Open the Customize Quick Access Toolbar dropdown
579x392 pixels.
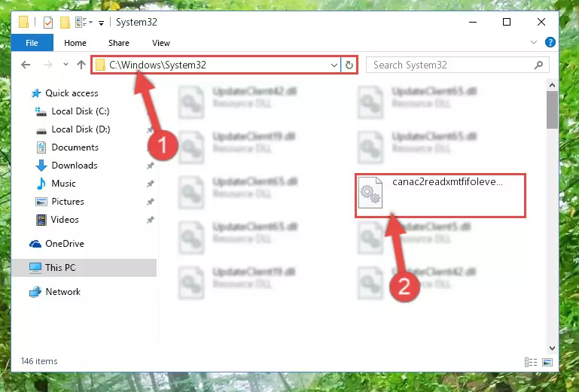(x=101, y=23)
